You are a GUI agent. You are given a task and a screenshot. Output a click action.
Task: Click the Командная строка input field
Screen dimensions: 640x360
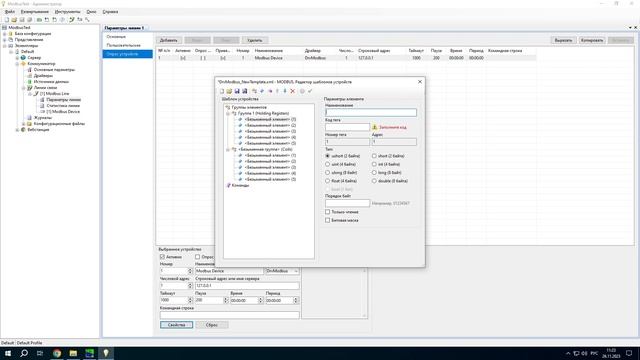[x=229, y=315]
